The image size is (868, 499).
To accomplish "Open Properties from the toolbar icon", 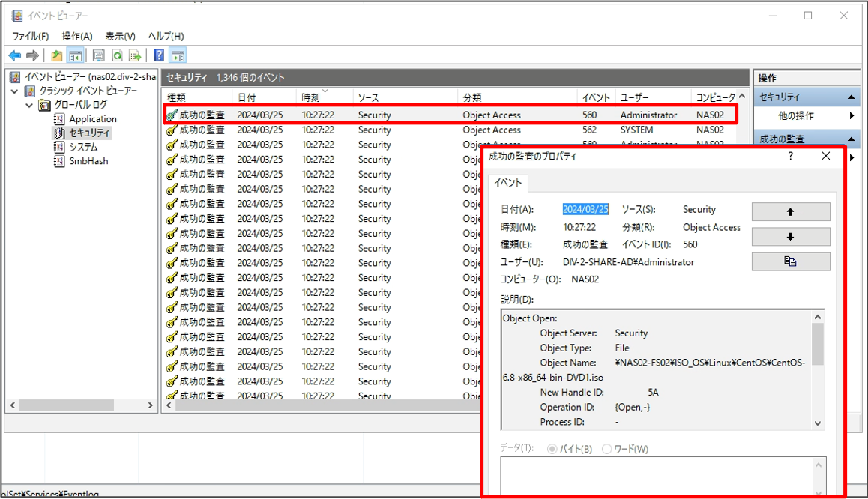I will (x=98, y=55).
